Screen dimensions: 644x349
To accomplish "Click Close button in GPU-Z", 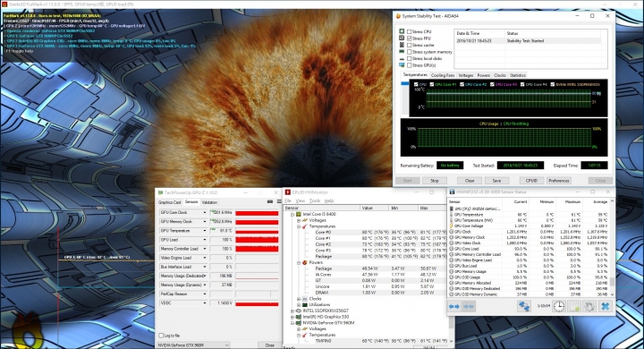I will pos(270,345).
